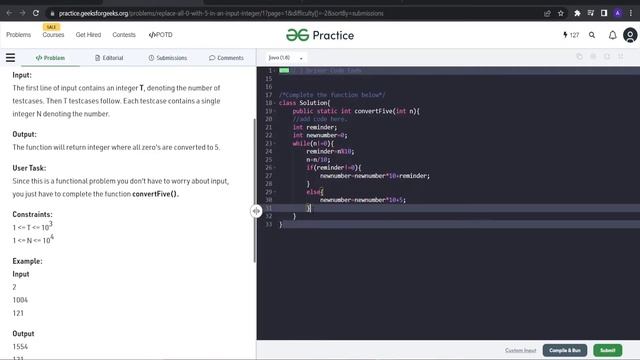Open the Contests nav item
The height and width of the screenshot is (360, 640).
click(x=124, y=35)
